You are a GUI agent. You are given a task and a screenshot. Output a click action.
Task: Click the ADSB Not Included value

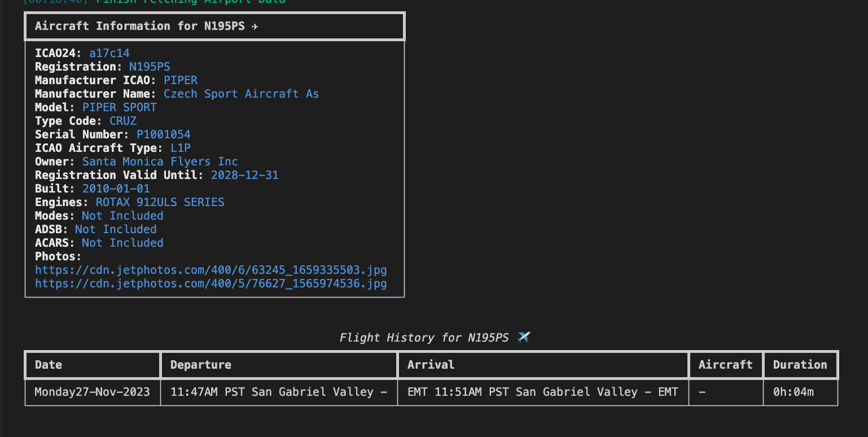(116, 229)
